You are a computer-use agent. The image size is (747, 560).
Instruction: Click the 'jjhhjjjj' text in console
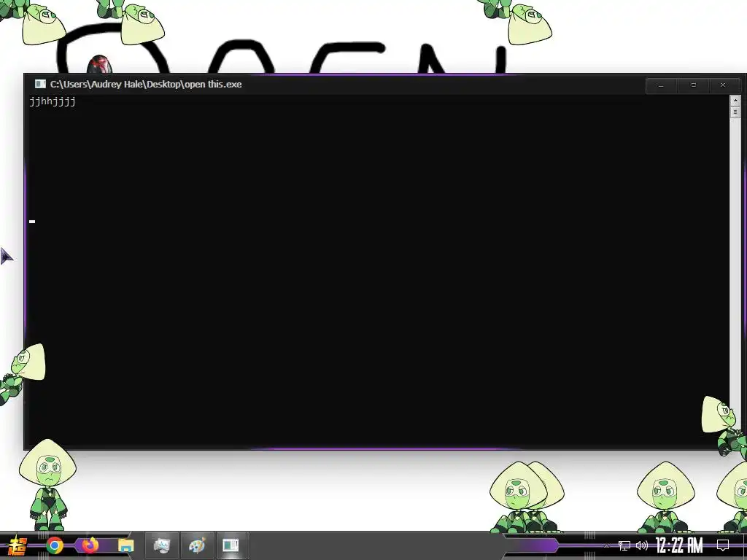click(53, 101)
